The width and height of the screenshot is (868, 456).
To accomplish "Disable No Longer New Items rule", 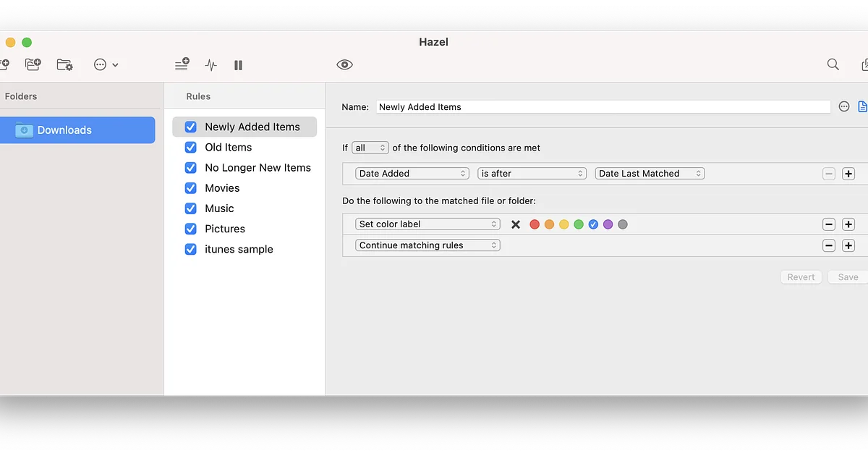I will (191, 167).
